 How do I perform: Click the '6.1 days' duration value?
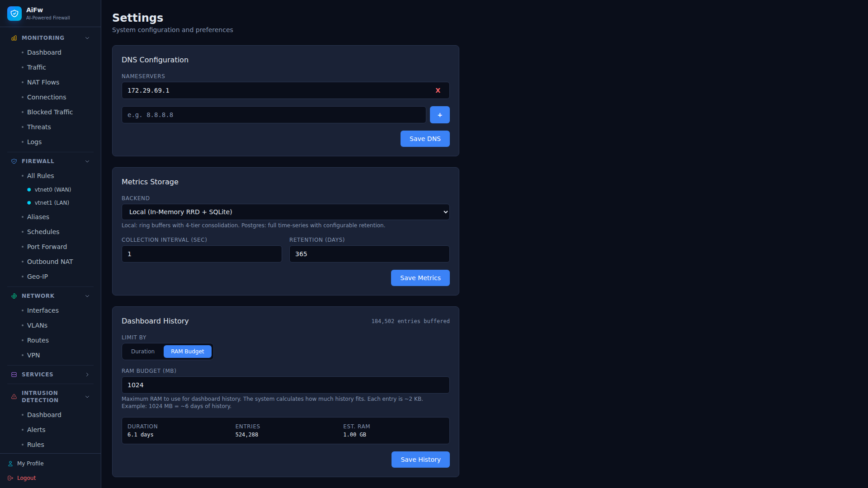[x=140, y=435]
